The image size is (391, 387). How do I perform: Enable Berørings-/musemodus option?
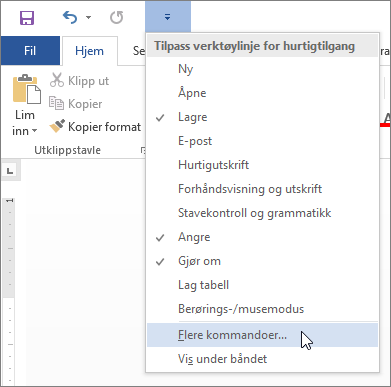click(262, 309)
